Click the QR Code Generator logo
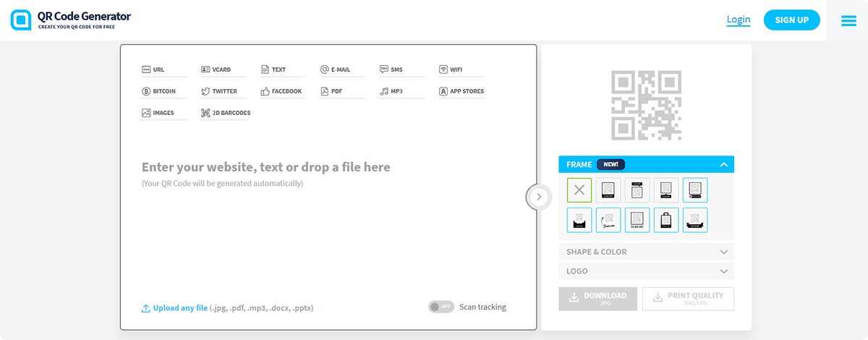Screen dimensions: 868x340 (71, 20)
